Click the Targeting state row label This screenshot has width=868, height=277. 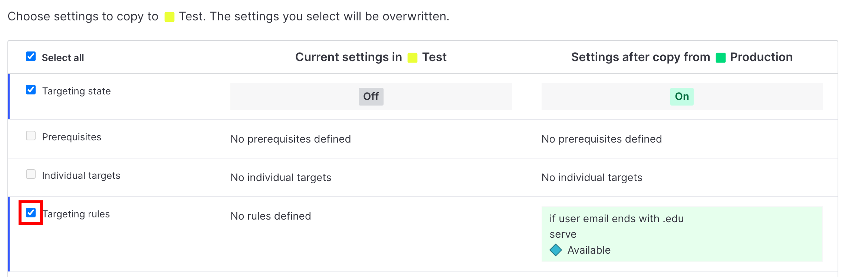[x=76, y=91]
